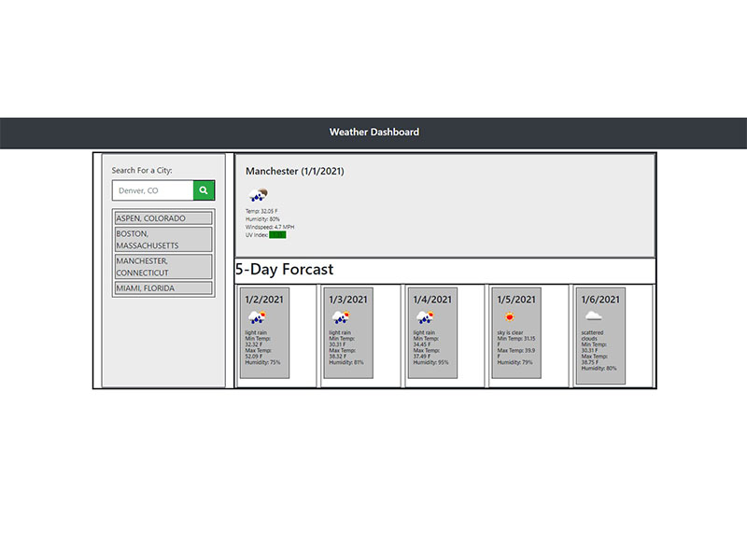This screenshot has width=747, height=560.
Task: Click the 1/4/2021 light rain icon
Action: tap(425, 317)
